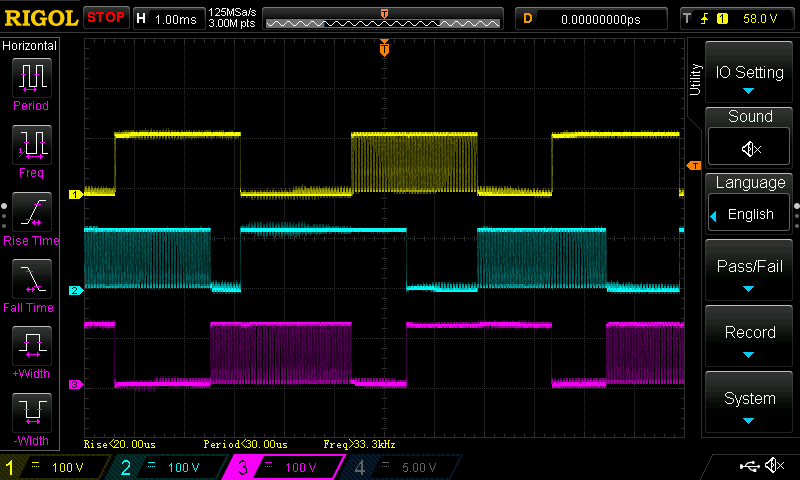800x480 pixels.
Task: Click the trigger level 58.0 V readout
Action: [x=760, y=19]
